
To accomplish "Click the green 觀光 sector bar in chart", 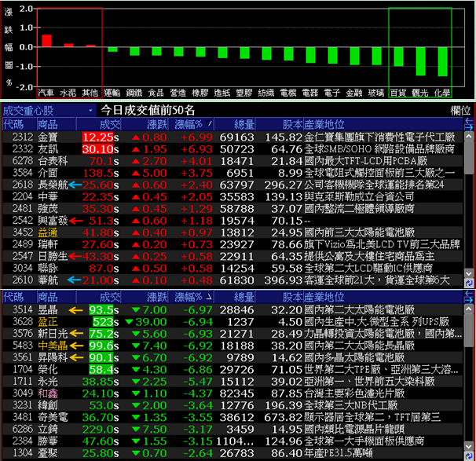I will (420, 61).
